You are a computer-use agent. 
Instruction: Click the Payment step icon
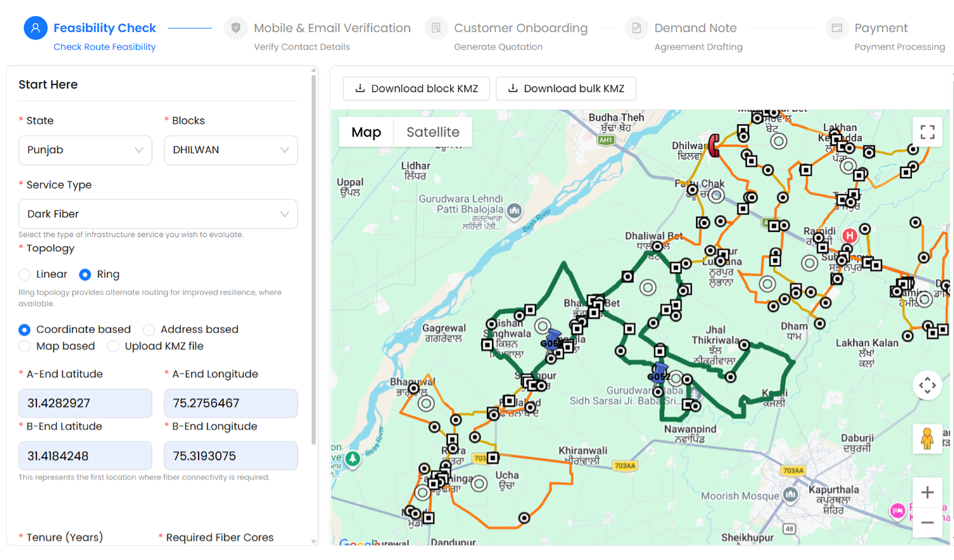pyautogui.click(x=837, y=28)
